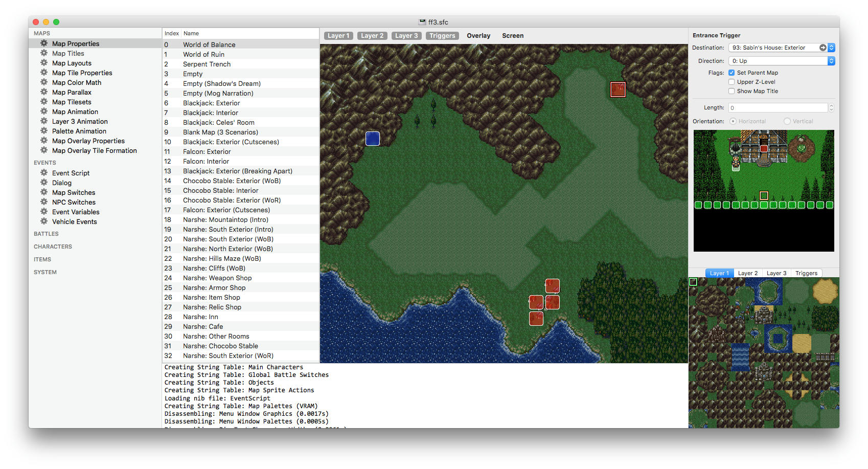Select World of Ruin map row
The width and height of the screenshot is (868, 469).
pyautogui.click(x=241, y=54)
